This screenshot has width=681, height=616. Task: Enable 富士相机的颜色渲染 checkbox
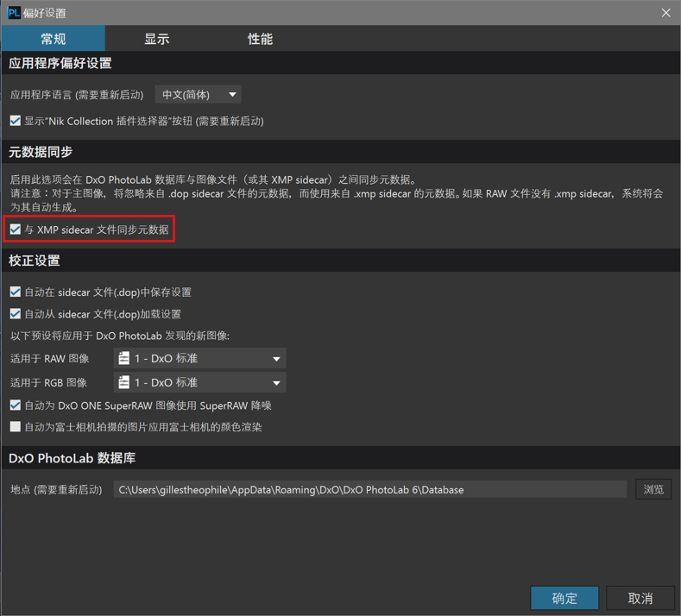(16, 427)
